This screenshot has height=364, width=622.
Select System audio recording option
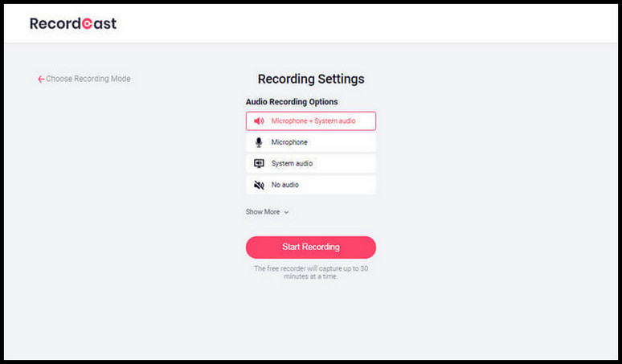tap(292, 163)
